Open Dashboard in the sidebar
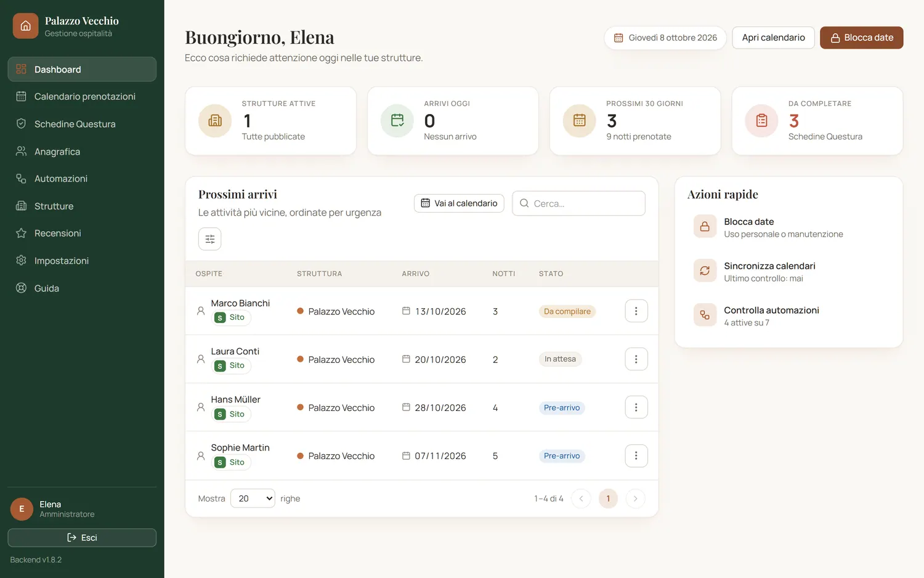 point(82,69)
